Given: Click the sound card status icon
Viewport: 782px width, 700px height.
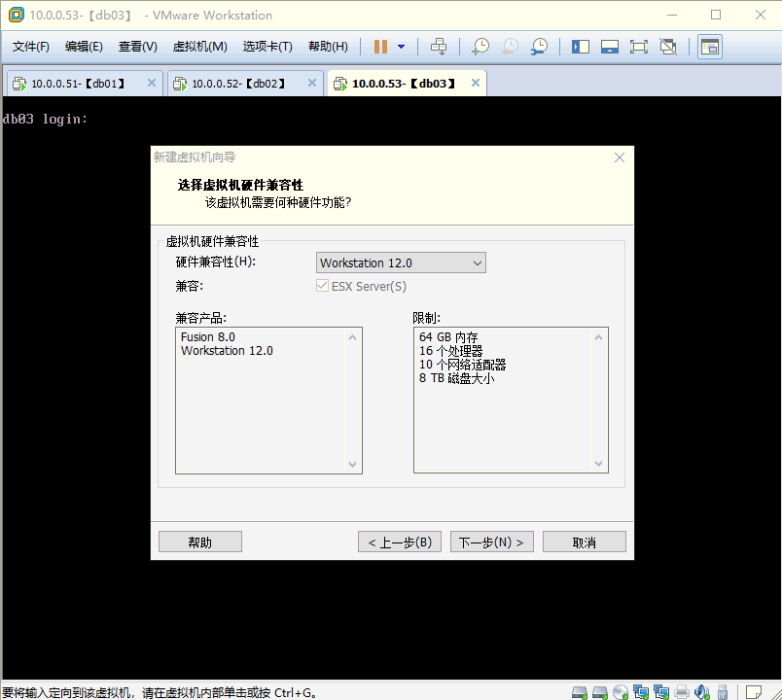Looking at the screenshot, I should tap(701, 692).
